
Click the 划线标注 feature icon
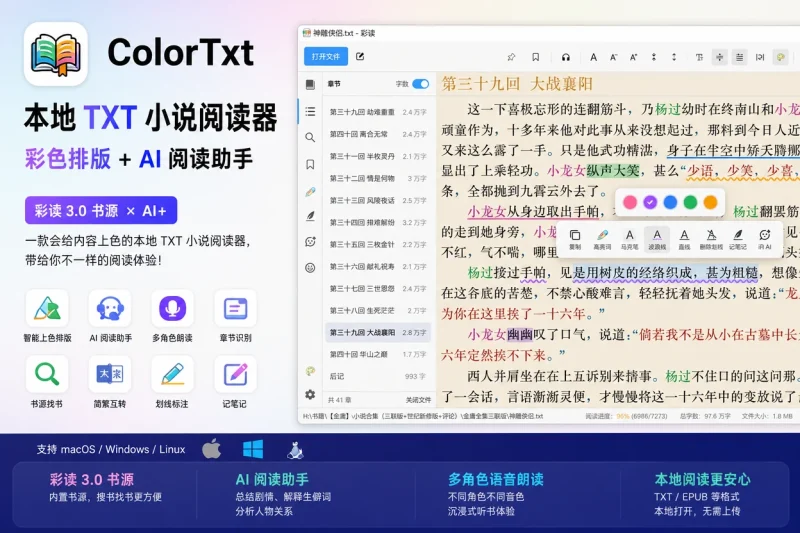(172, 374)
